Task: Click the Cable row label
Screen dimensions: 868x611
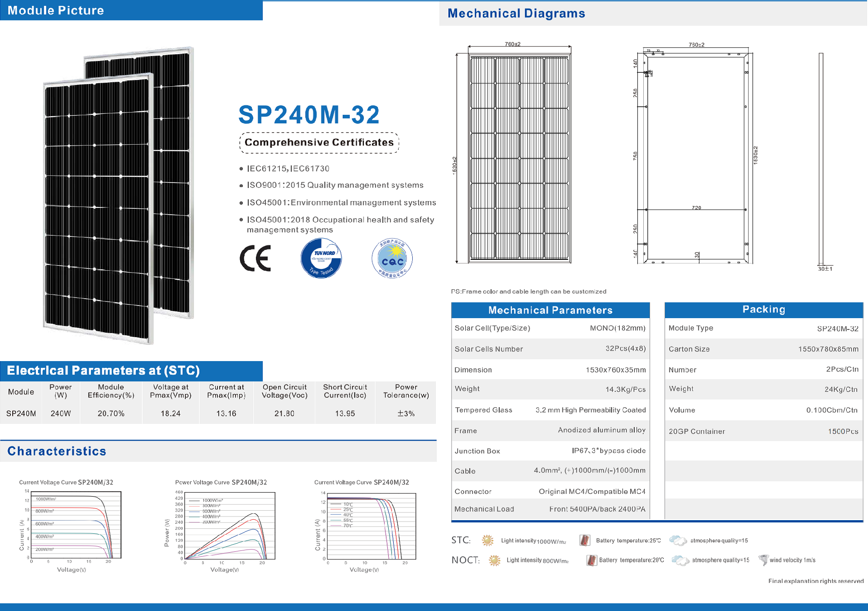Action: pyautogui.click(x=465, y=471)
